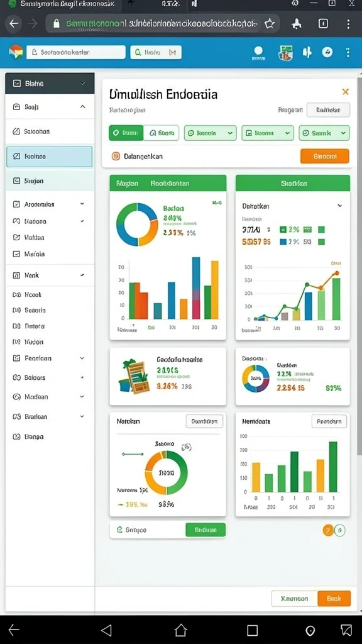Image resolution: width=362 pixels, height=644 pixels.
Task: Click the Brarloan sidebar item chevron
Action: coord(82,416)
